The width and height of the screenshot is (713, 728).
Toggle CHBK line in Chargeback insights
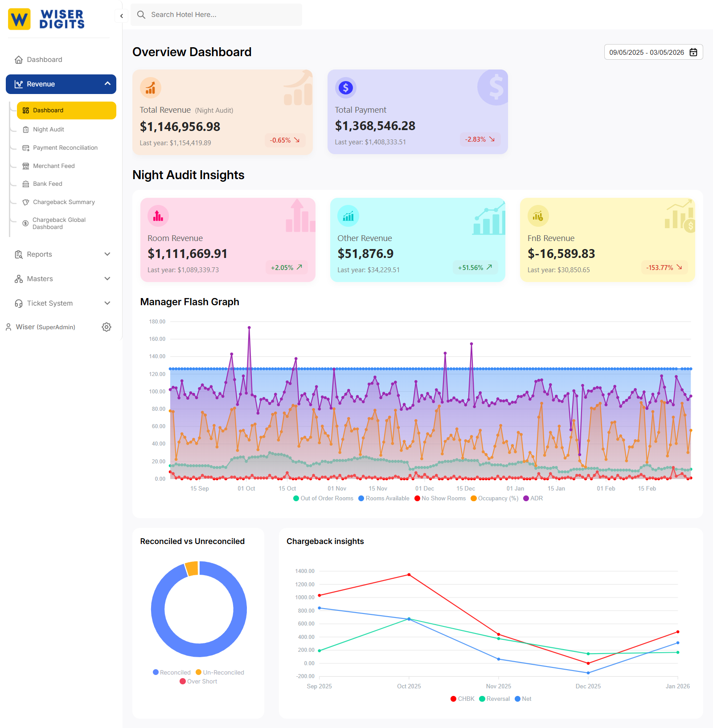462,699
